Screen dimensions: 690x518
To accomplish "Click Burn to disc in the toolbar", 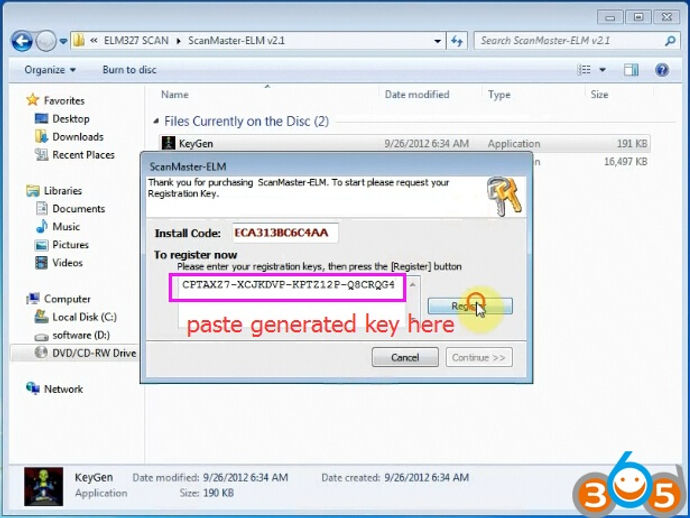I will click(129, 70).
